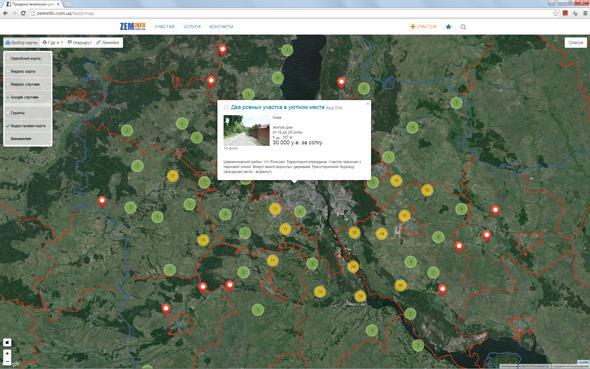Open the Chrome menu icon
Viewport: 590px width, 369px height.
click(x=585, y=13)
